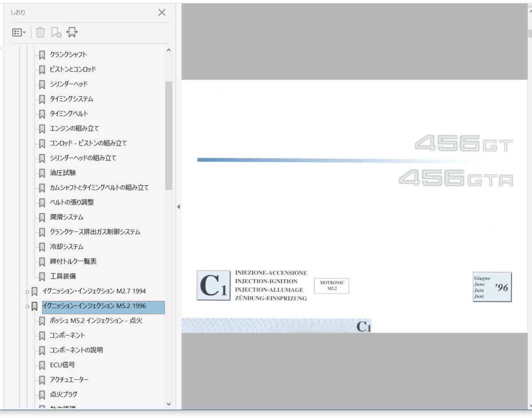Open コンロッド - ピストンの組み立て bookmark
The width and height of the screenshot is (532, 418).
pos(89,143)
